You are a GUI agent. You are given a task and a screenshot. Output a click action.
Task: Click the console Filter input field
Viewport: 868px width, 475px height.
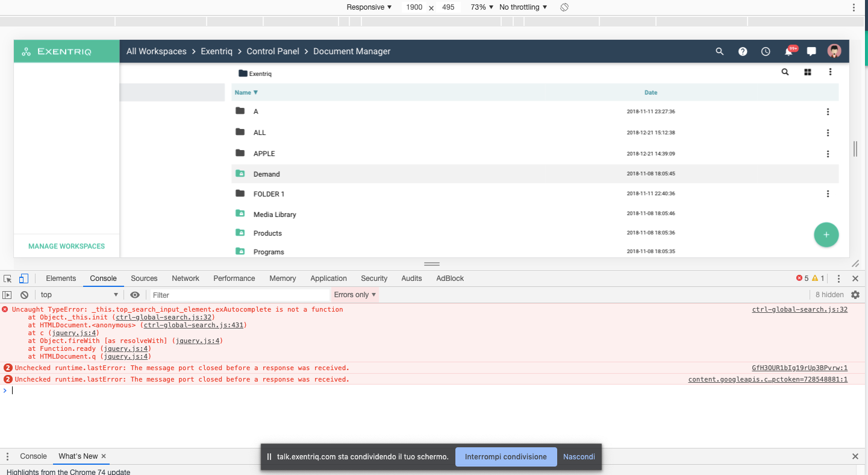[x=239, y=295]
